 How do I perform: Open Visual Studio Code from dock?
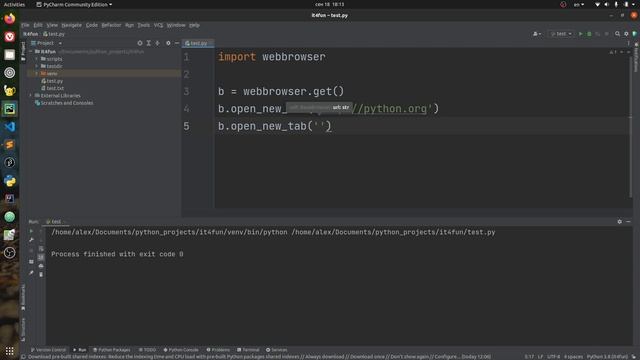(9, 127)
